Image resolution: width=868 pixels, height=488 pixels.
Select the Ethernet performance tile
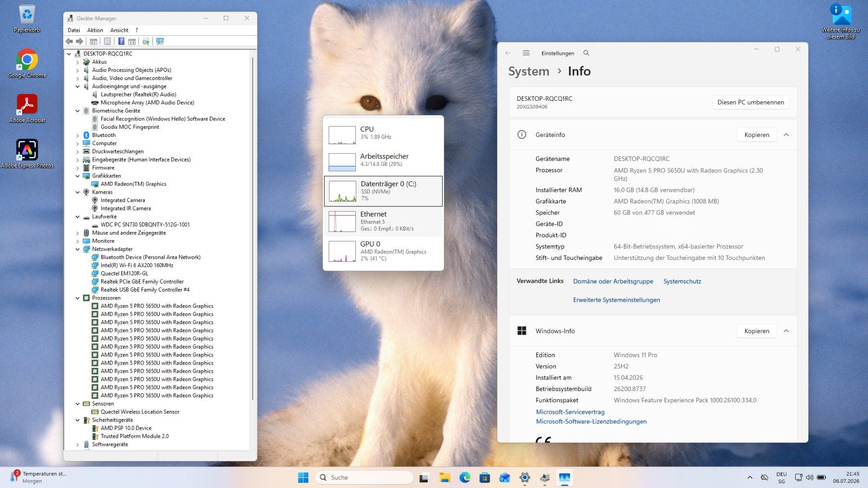click(383, 221)
